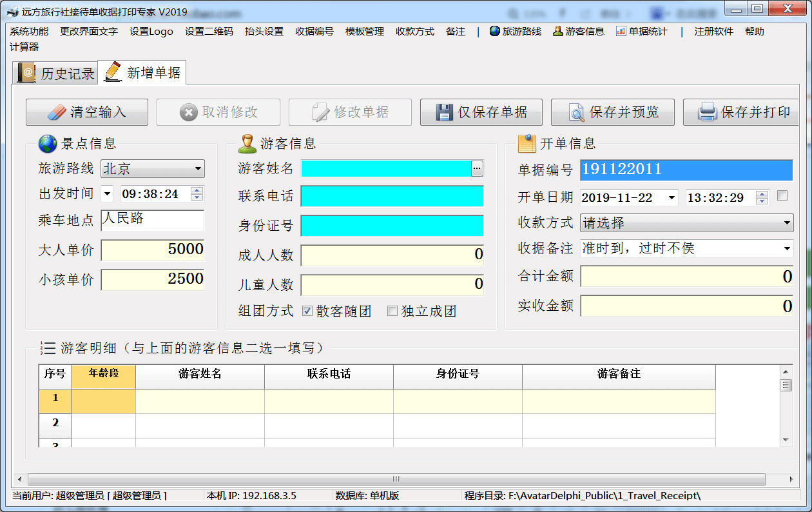The image size is (812, 512).
Task: Click the 合计金额 field
Action: 687,277
